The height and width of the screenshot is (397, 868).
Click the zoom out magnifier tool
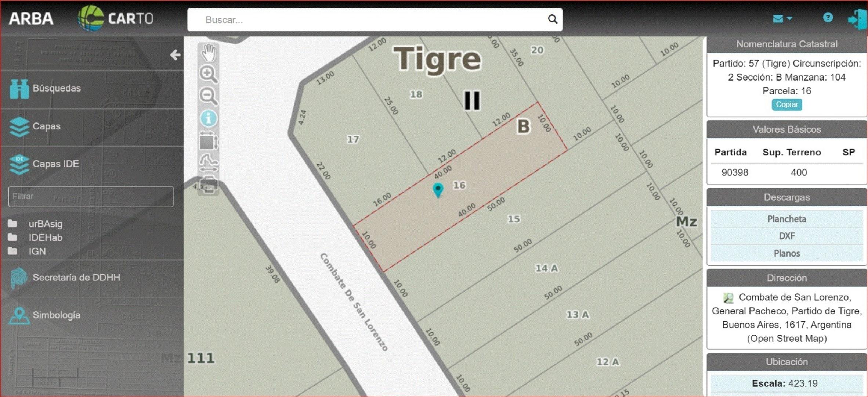click(208, 97)
